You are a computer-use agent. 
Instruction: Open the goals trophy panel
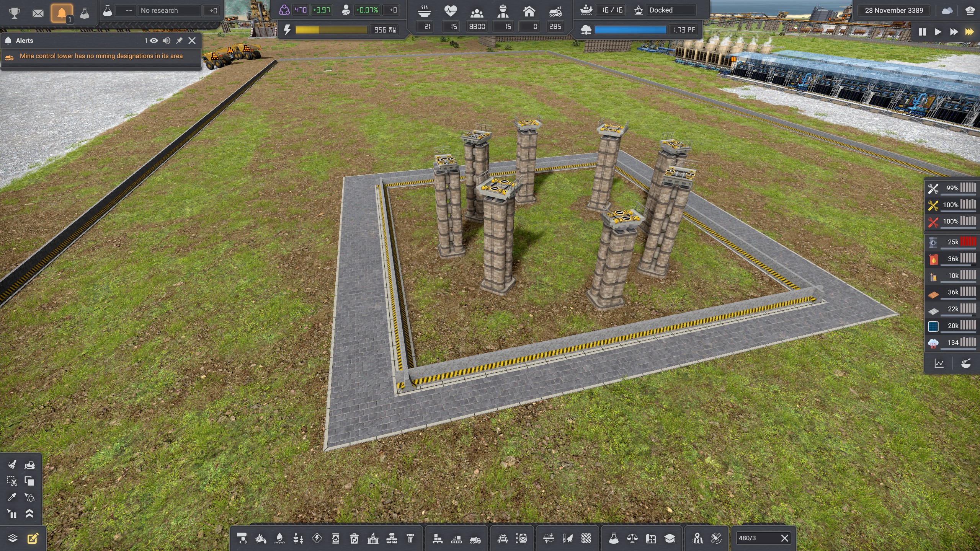(15, 13)
